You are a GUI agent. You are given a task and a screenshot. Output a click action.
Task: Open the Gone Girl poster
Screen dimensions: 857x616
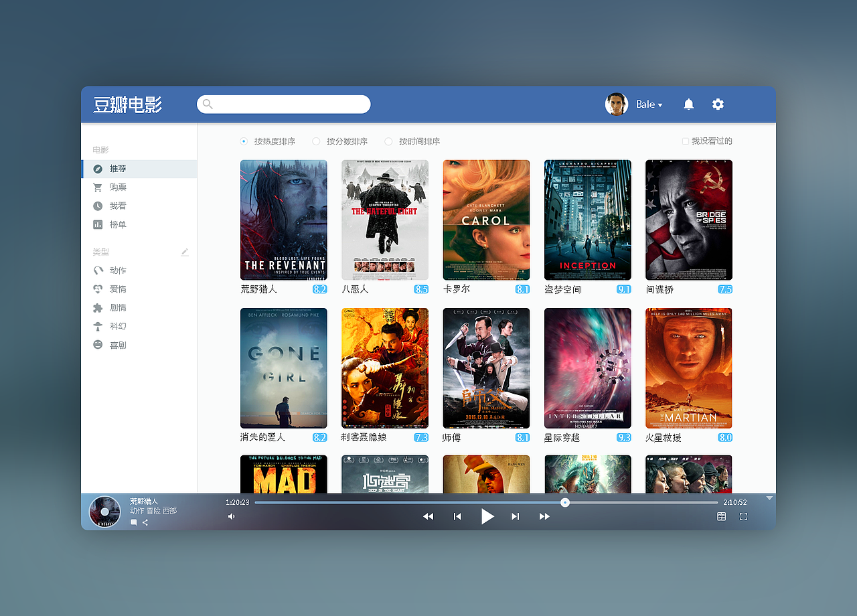click(x=284, y=368)
